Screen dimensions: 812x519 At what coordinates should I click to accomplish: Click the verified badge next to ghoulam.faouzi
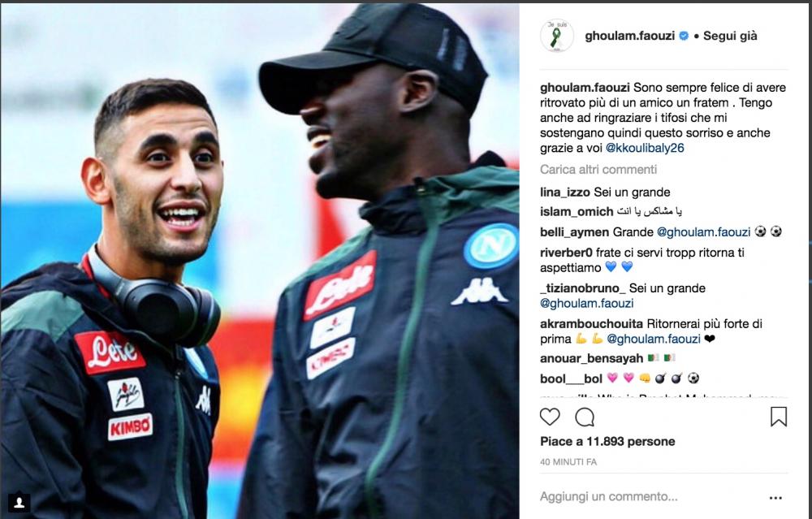point(684,36)
